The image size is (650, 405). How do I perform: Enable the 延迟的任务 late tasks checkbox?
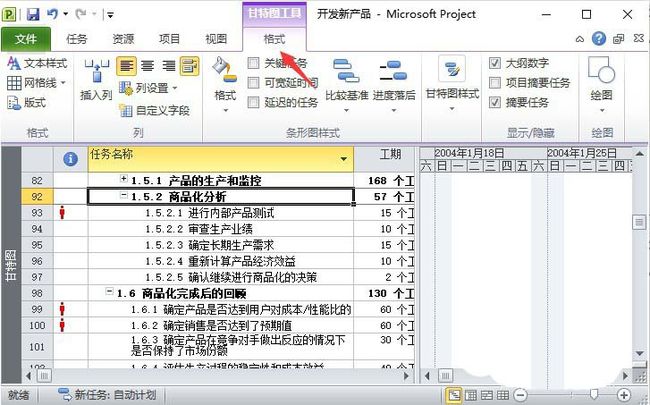click(253, 102)
